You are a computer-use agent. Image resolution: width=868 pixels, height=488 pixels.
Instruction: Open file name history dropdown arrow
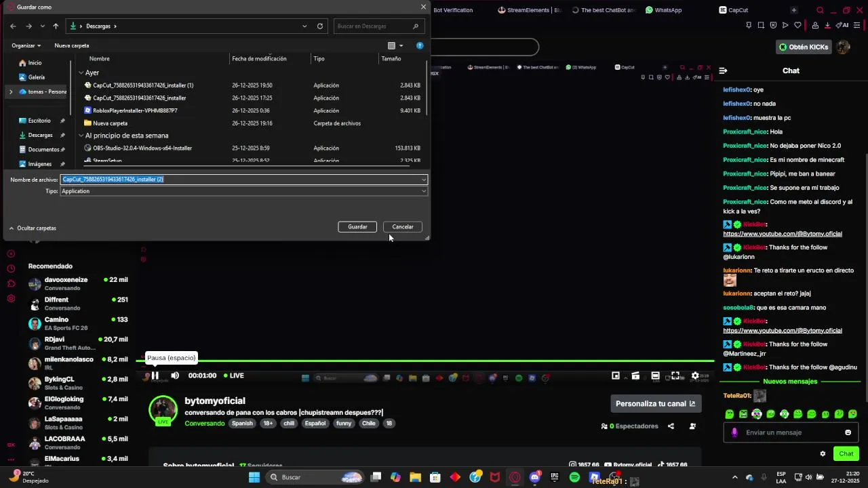coord(424,180)
